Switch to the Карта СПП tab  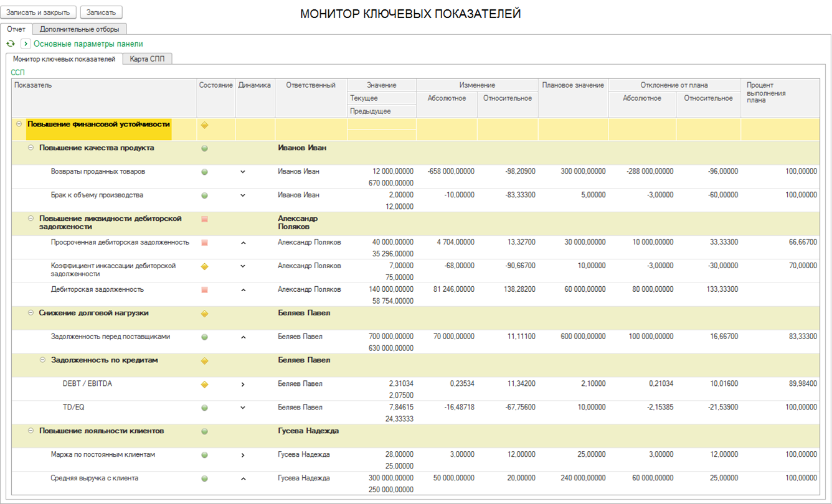click(147, 59)
